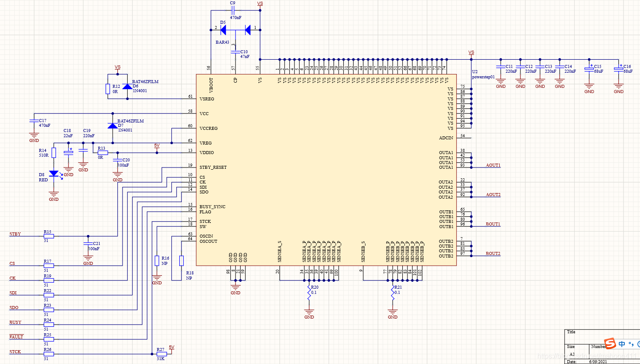The height and width of the screenshot is (364, 640).
Task: Select resistor R15 on the STBY line
Action: 49,236
